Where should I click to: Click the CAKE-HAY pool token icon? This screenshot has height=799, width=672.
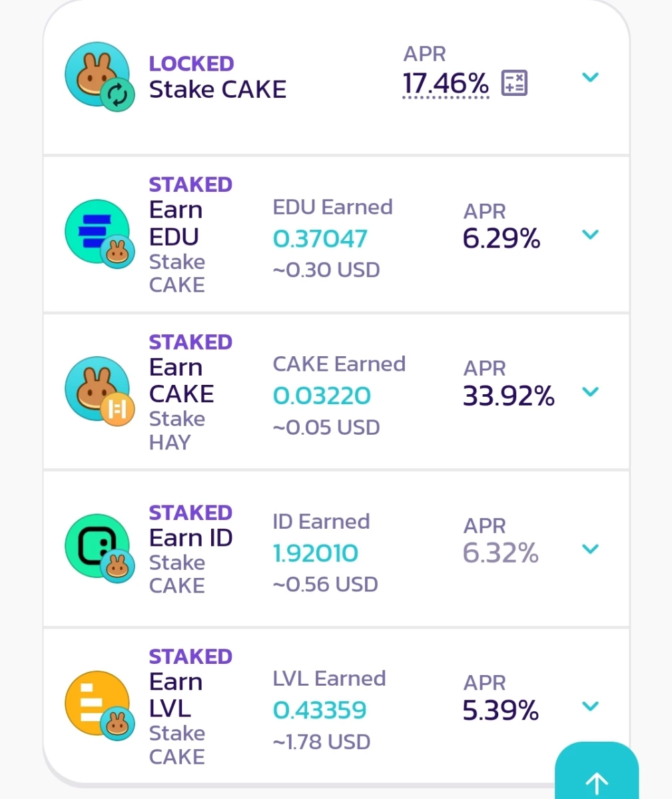[97, 389]
